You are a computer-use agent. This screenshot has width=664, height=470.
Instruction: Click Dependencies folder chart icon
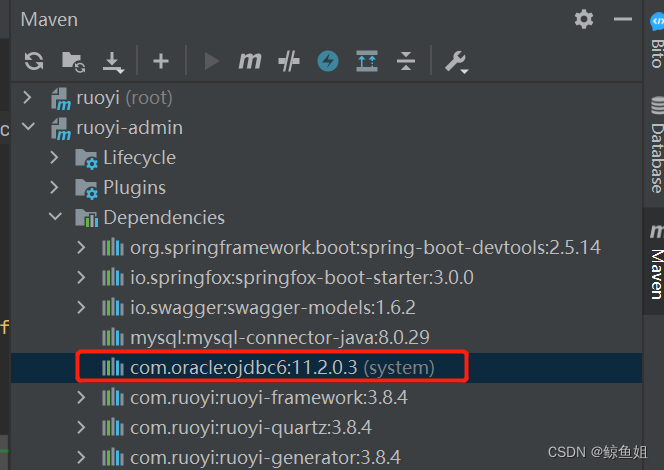pos(86,218)
